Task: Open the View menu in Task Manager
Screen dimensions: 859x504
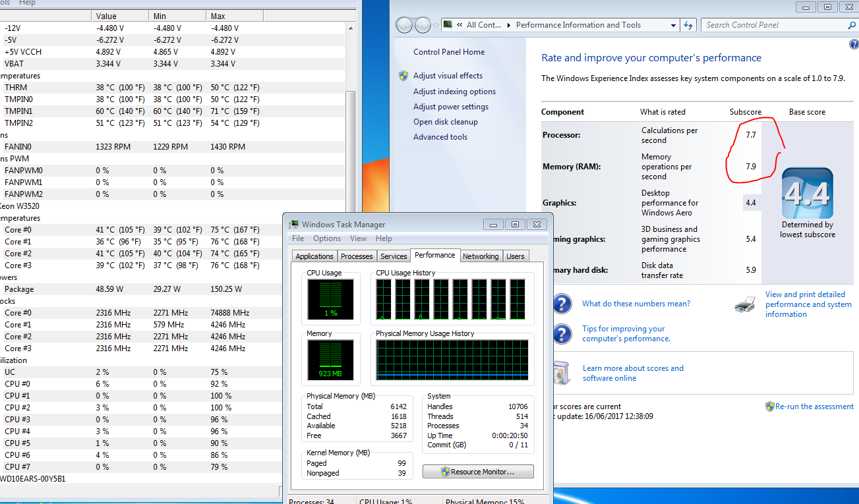Action: click(358, 238)
